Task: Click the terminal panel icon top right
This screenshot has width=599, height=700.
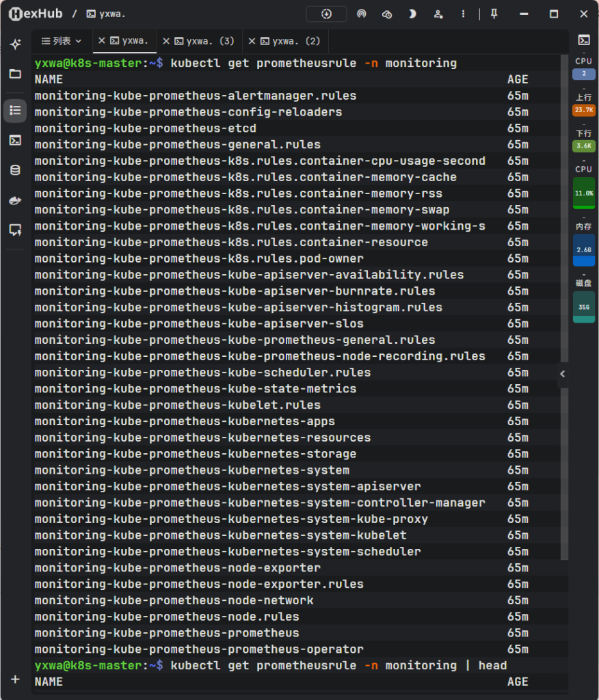Action: click(x=584, y=40)
